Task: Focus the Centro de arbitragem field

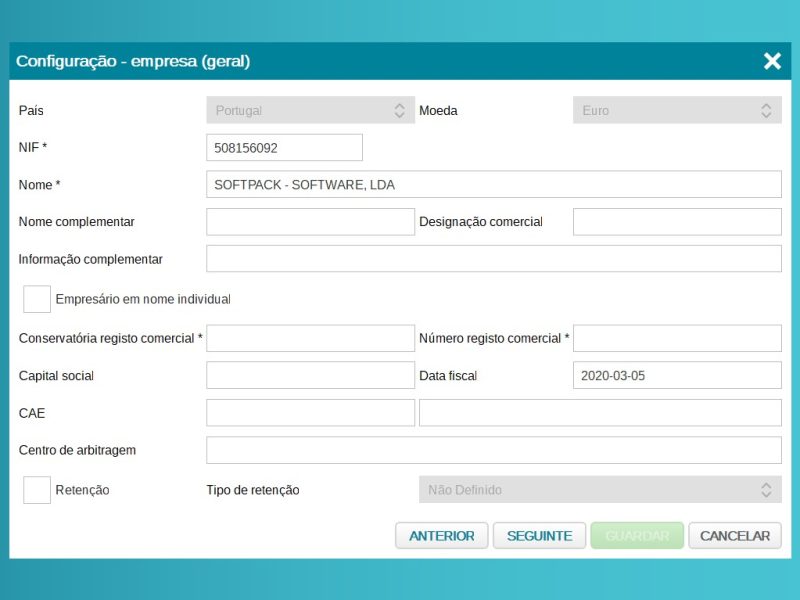Action: tap(493, 450)
